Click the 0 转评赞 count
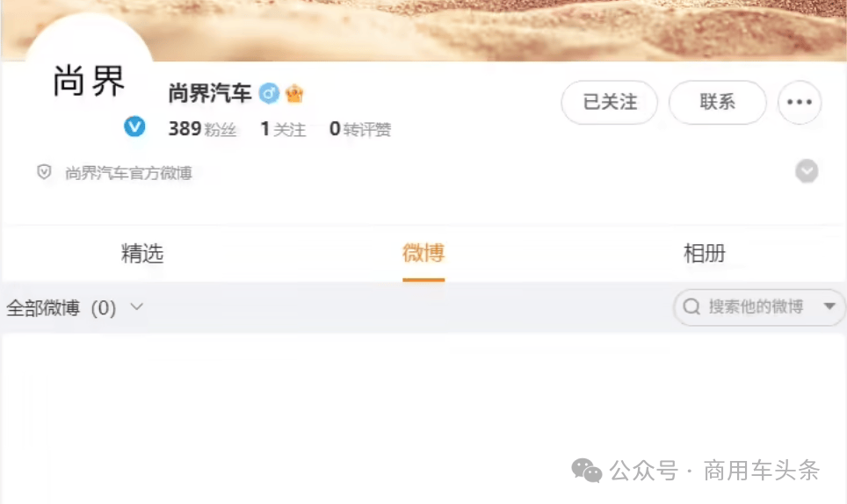 [x=359, y=129]
